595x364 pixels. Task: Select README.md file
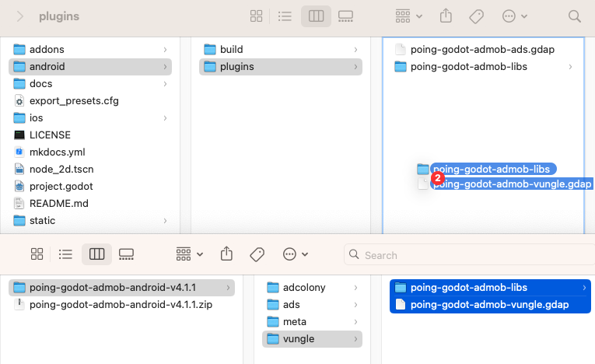pos(90,203)
